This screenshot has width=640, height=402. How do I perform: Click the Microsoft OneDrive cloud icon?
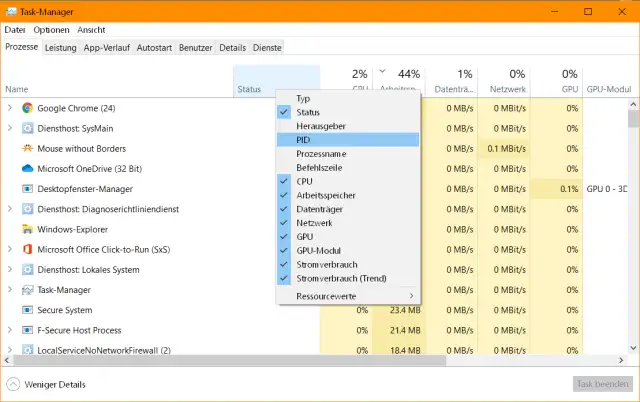[28, 168]
